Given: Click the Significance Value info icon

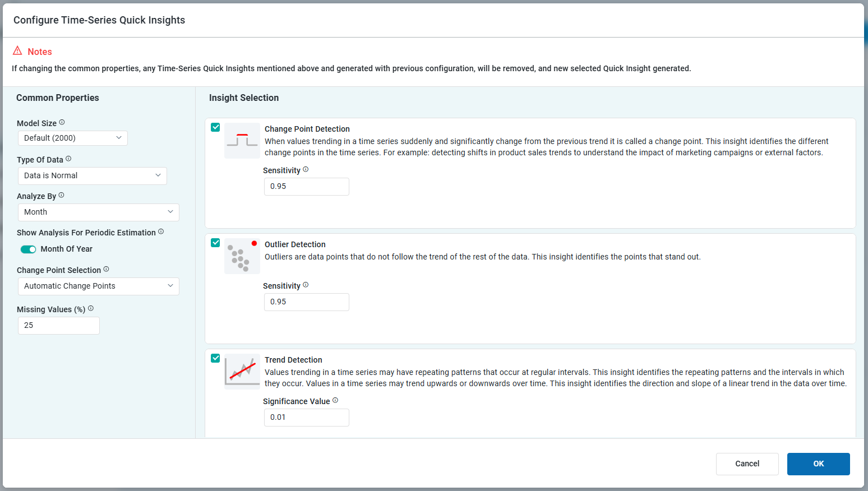Looking at the screenshot, I should click(x=335, y=400).
